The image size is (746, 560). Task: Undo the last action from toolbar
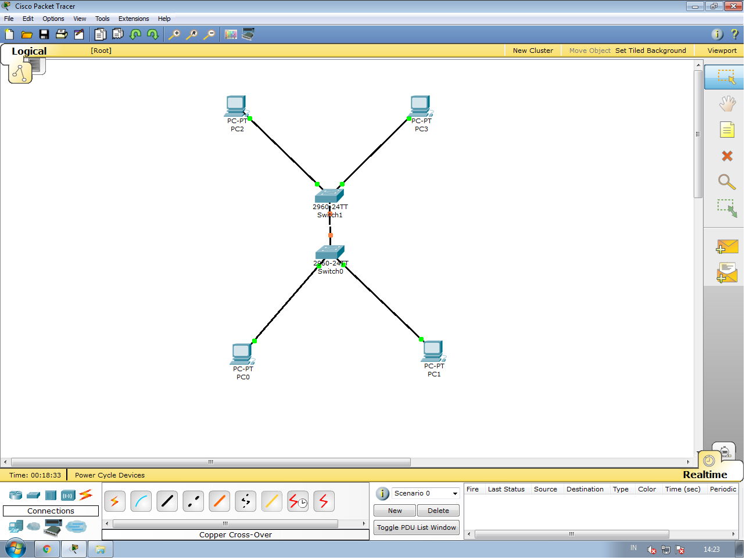pos(135,35)
